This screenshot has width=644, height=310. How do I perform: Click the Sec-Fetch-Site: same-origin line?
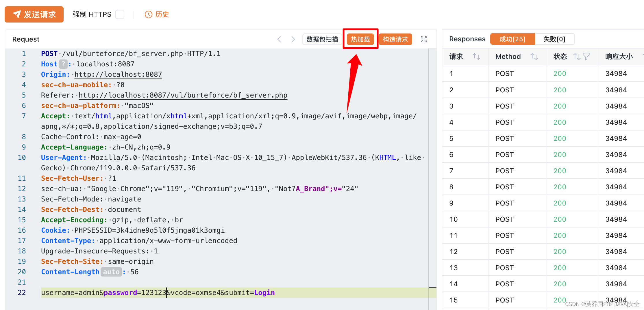pos(97,262)
